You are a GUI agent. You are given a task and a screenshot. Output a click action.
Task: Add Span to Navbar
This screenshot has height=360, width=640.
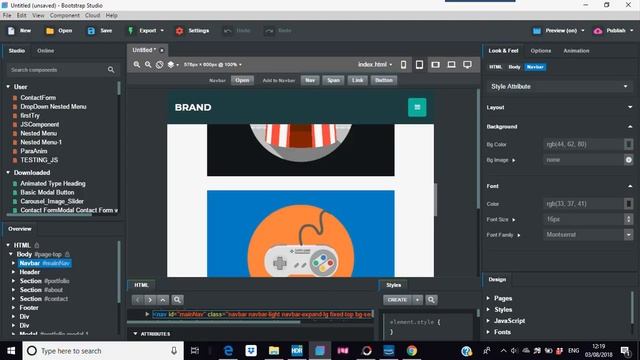point(333,80)
